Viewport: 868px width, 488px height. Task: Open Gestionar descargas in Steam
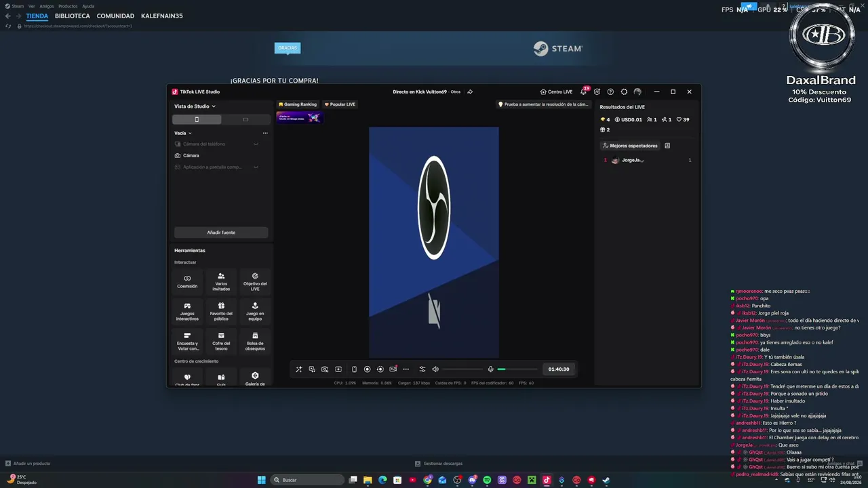click(x=439, y=464)
